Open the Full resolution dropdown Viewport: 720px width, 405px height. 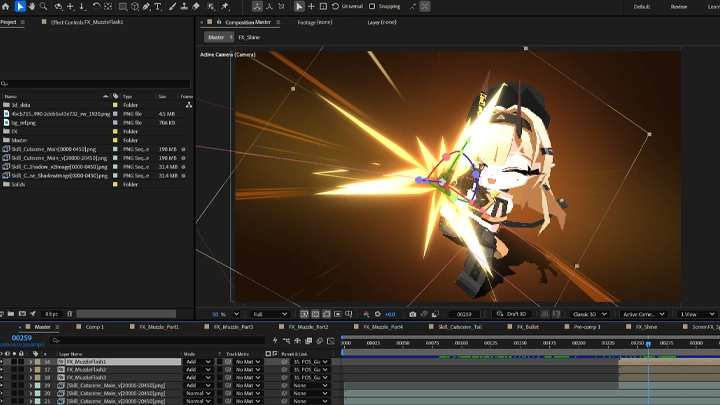click(270, 314)
